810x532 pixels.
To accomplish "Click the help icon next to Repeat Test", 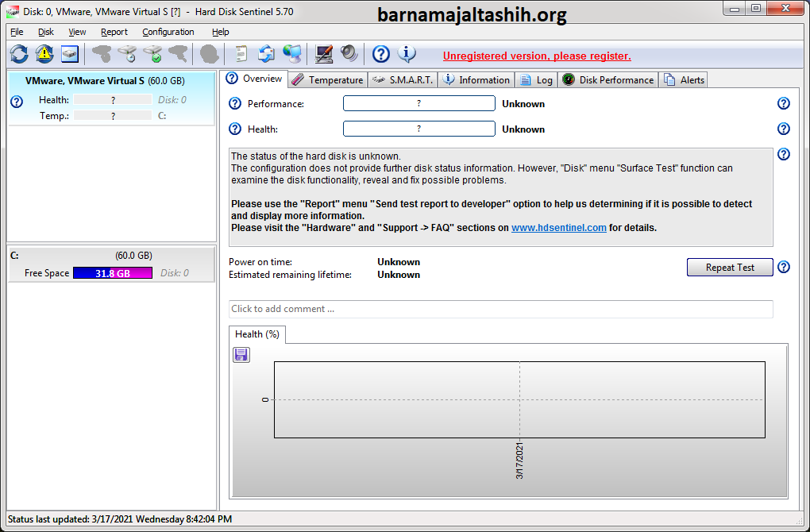I will tap(784, 267).
